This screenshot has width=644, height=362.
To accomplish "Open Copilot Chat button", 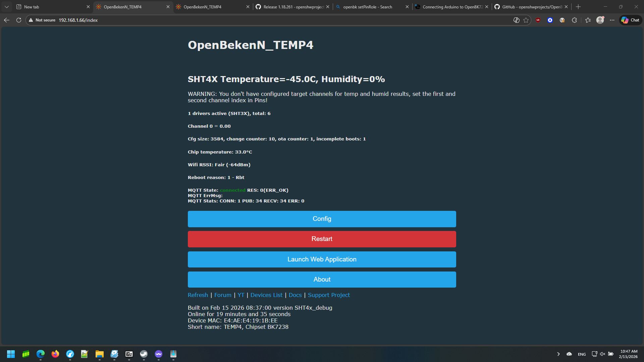I will point(630,20).
